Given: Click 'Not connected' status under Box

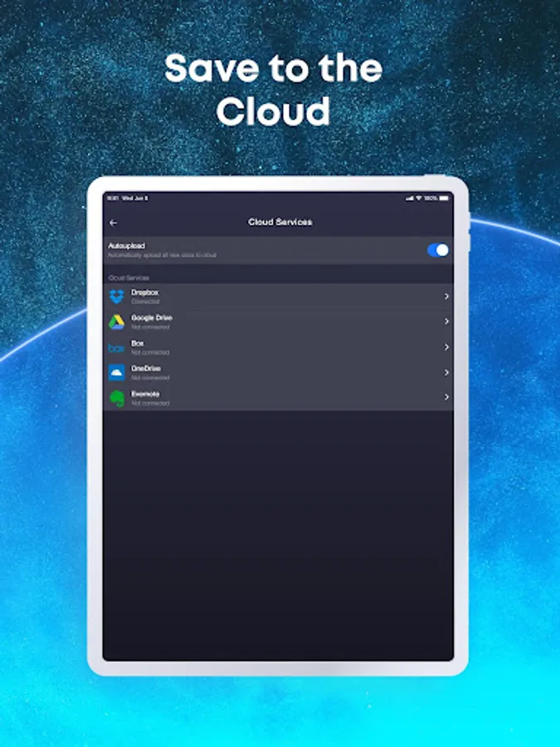Looking at the screenshot, I should tap(150, 353).
